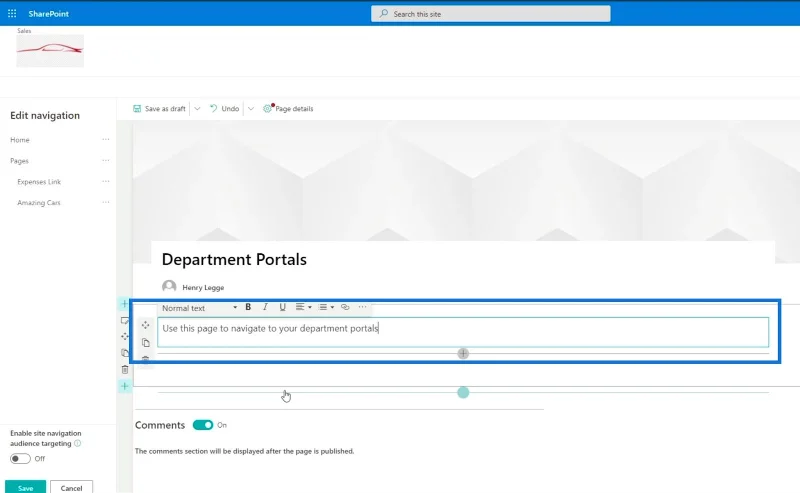Open the ellipsis menu for Home
This screenshot has width=800, height=493.
coord(106,139)
